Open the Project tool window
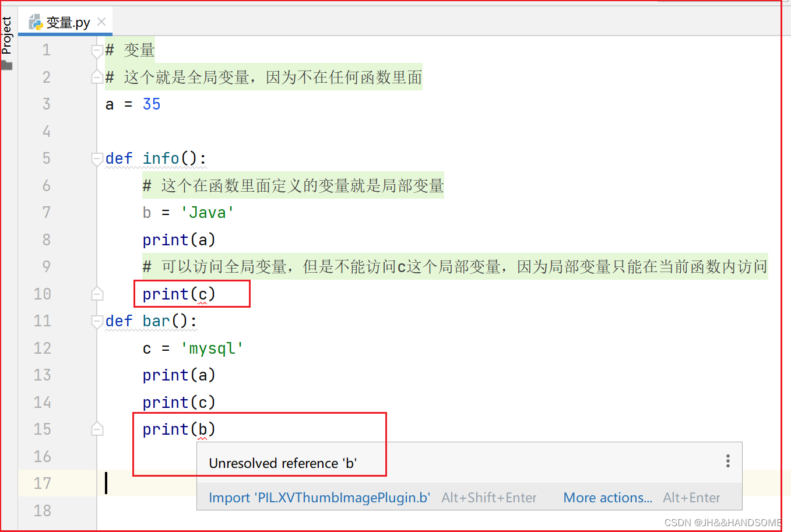 6,36
